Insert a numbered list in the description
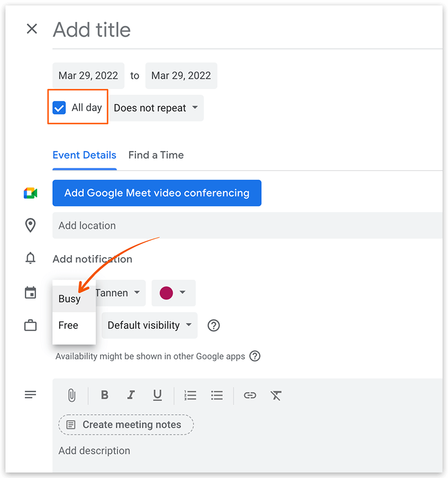448x478 pixels. pyautogui.click(x=190, y=395)
